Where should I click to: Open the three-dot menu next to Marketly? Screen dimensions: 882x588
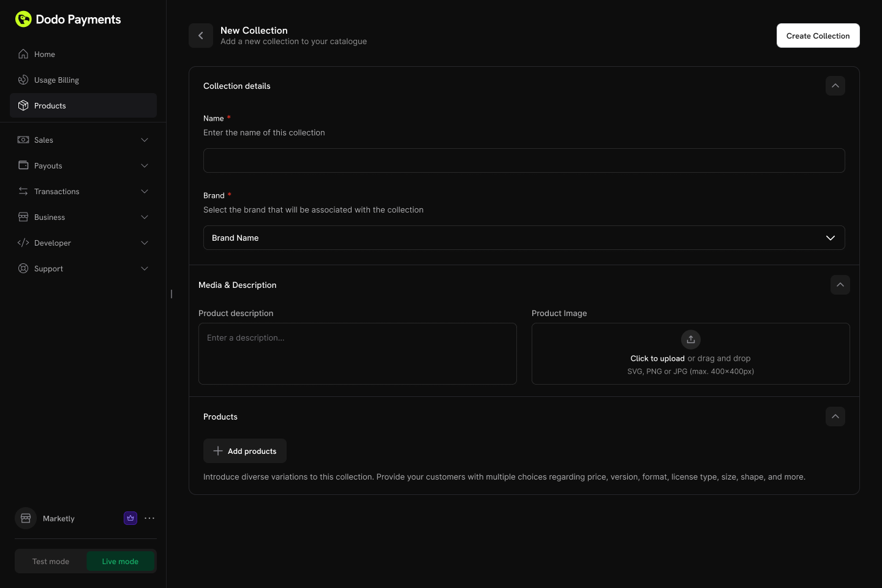(149, 518)
